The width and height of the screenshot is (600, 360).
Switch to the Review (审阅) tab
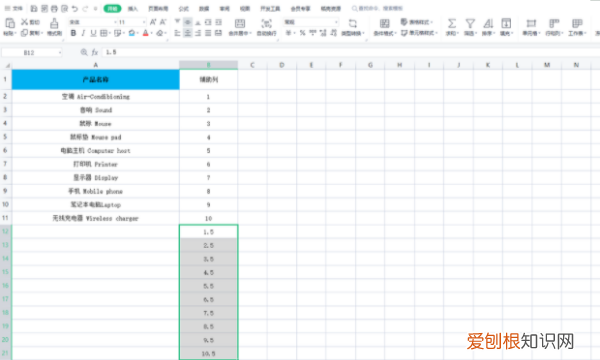coord(225,8)
